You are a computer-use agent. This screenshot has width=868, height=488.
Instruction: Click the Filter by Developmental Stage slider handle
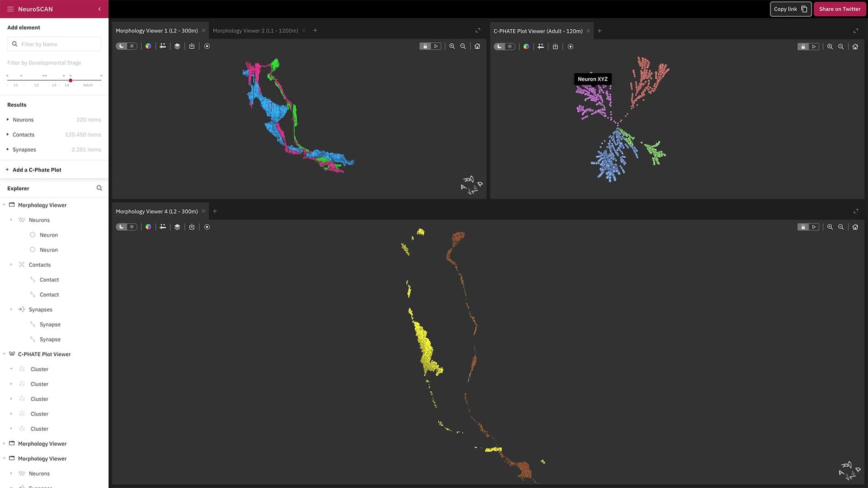click(x=71, y=80)
